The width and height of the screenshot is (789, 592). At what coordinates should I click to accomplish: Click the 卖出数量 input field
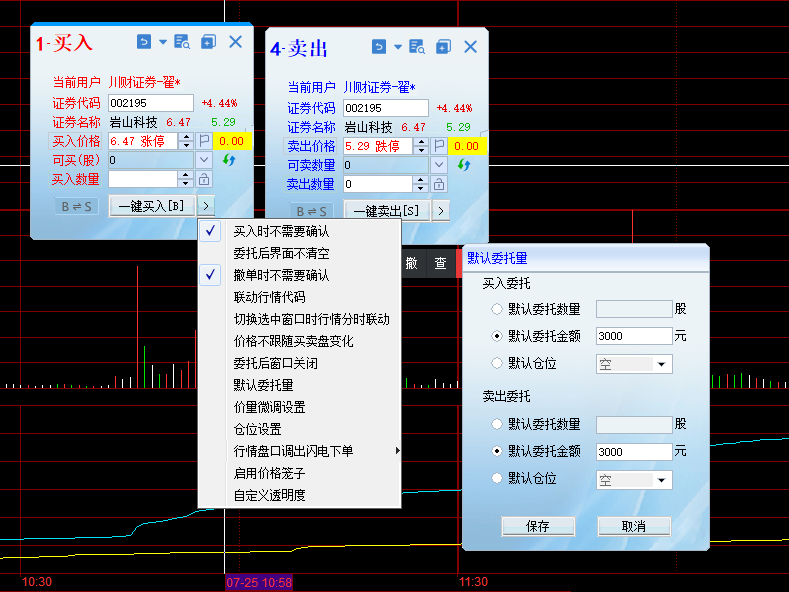(x=378, y=184)
